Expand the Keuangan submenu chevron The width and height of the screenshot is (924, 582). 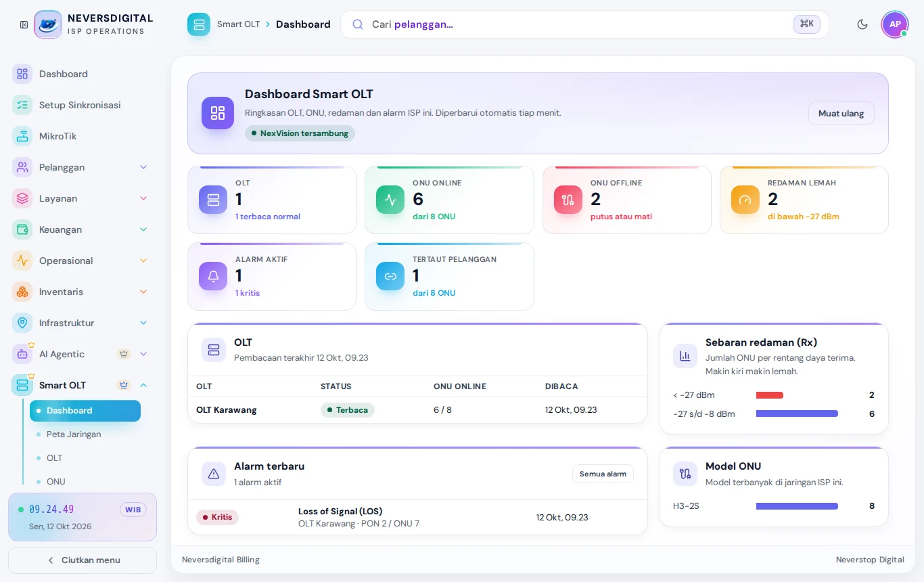pos(143,229)
